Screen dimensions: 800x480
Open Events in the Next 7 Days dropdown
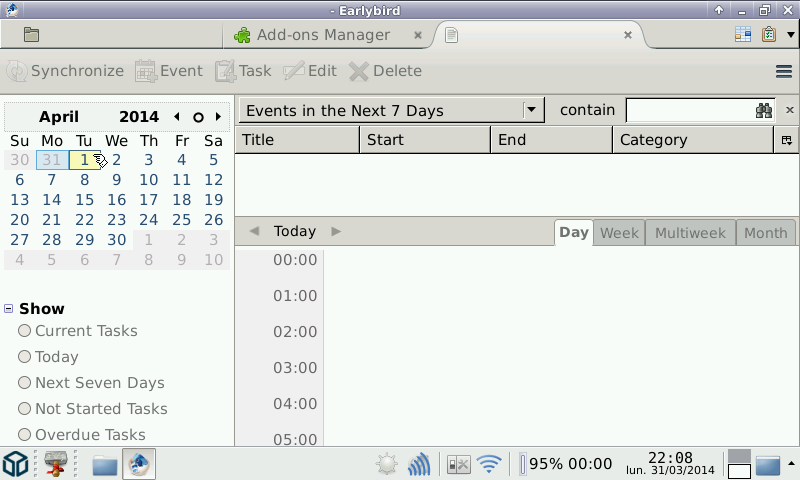tap(390, 110)
